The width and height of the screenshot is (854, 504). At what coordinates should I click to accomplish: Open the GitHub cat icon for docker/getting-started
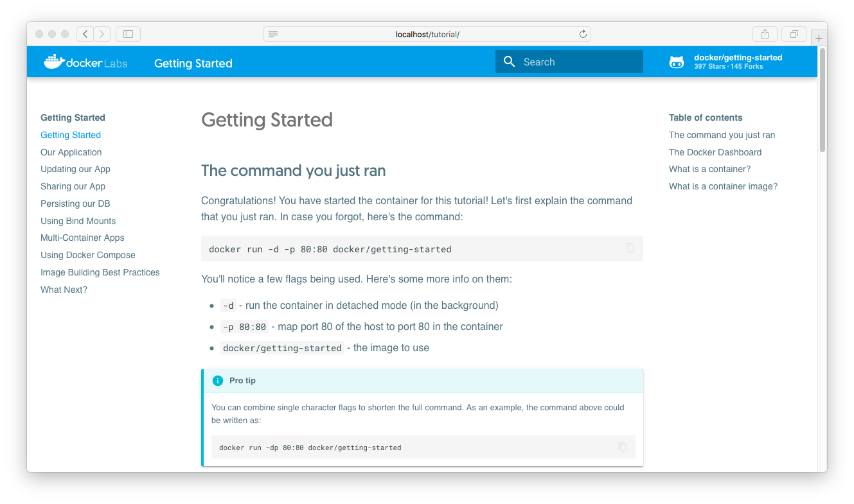677,62
